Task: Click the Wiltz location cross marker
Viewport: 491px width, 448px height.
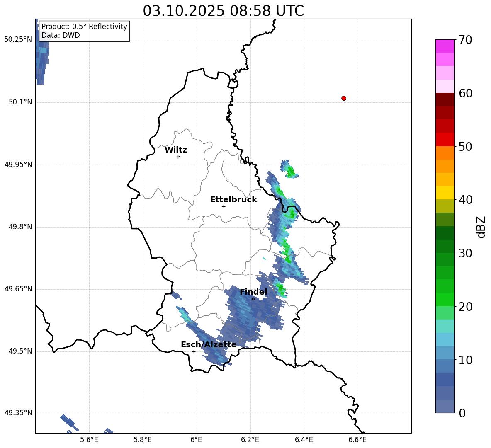Action: click(178, 157)
